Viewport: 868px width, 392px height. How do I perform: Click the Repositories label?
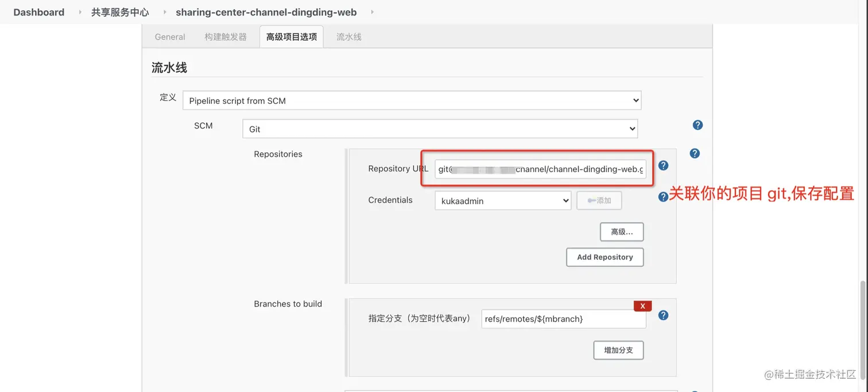pyautogui.click(x=278, y=154)
